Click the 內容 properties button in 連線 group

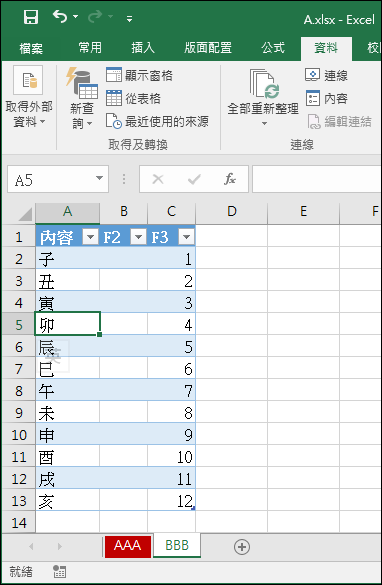tap(327, 98)
